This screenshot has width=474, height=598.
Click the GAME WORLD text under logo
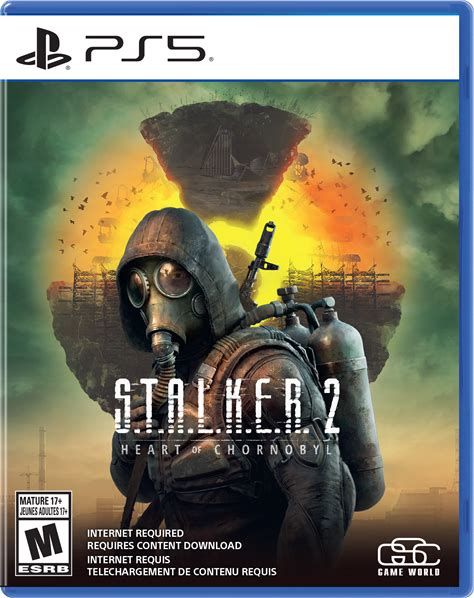[409, 572]
